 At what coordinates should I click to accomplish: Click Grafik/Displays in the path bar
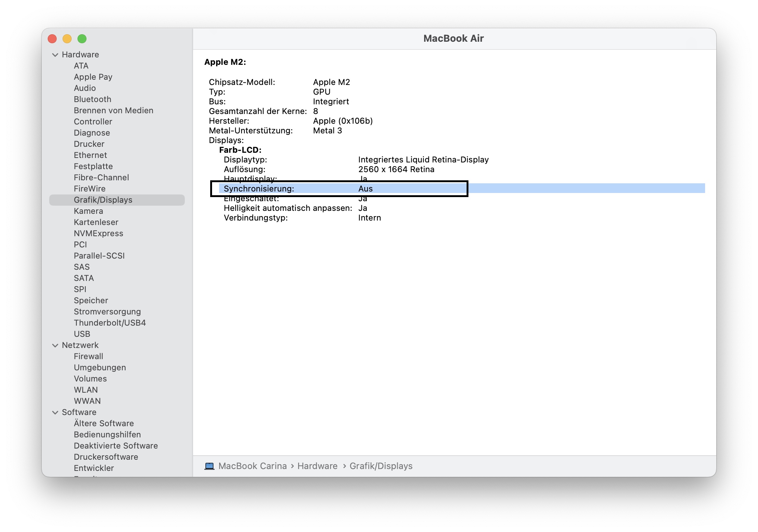point(381,466)
